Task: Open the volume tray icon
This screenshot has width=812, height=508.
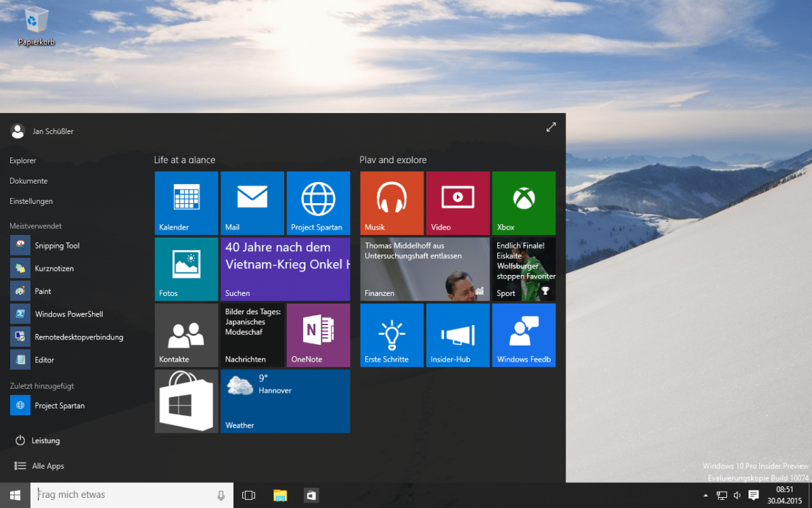Action: tap(737, 496)
